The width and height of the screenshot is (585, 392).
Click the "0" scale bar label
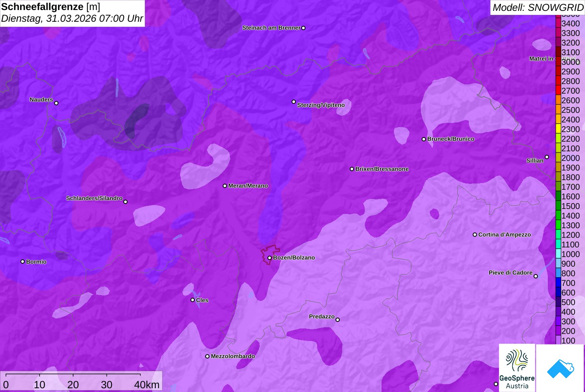6,384
